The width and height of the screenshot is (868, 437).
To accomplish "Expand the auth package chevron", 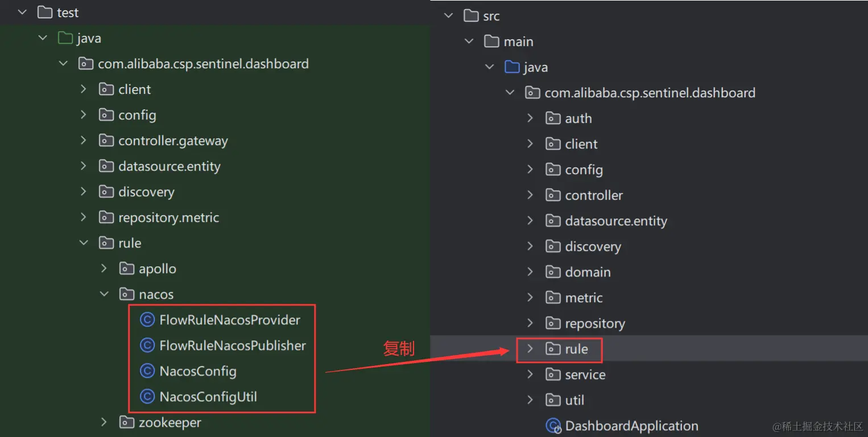I will point(530,118).
